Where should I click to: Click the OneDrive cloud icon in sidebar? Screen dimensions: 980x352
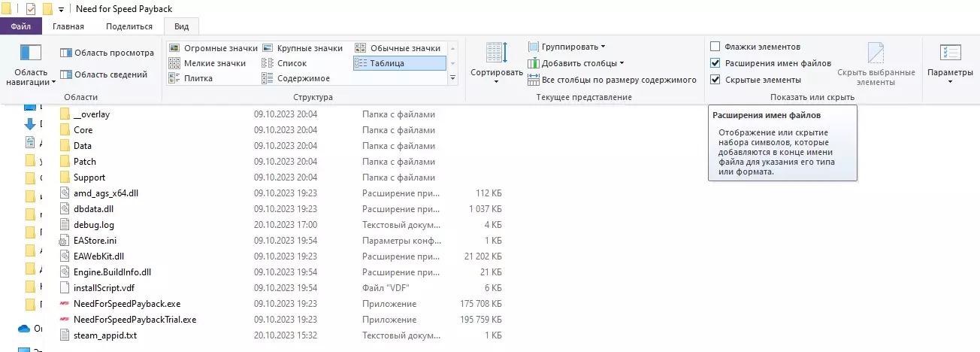pos(23,329)
